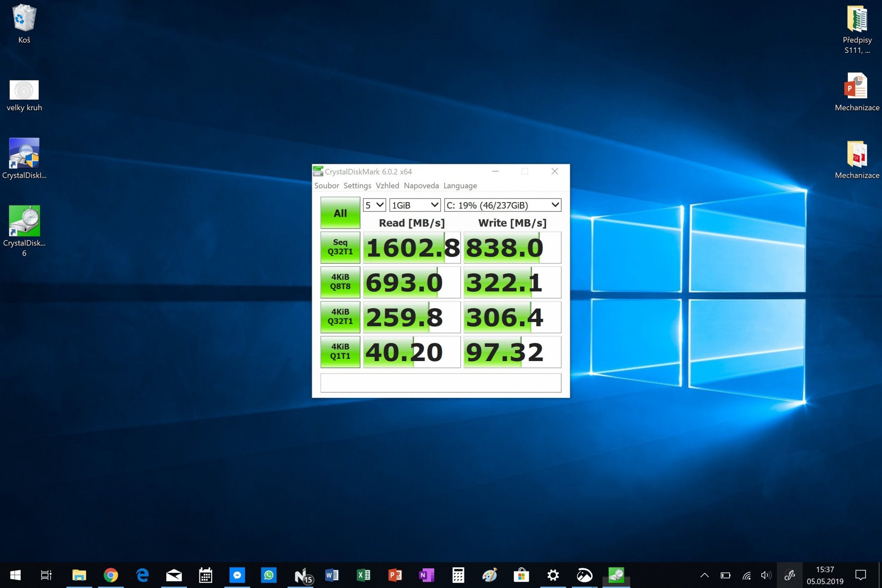Switch to Google Chrome in the taskbar
Screen dimensions: 882x588
pyautogui.click(x=111, y=575)
